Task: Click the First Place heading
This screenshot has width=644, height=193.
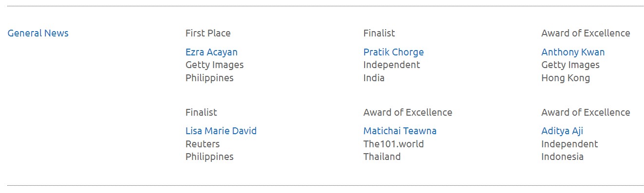Action: click(x=208, y=33)
